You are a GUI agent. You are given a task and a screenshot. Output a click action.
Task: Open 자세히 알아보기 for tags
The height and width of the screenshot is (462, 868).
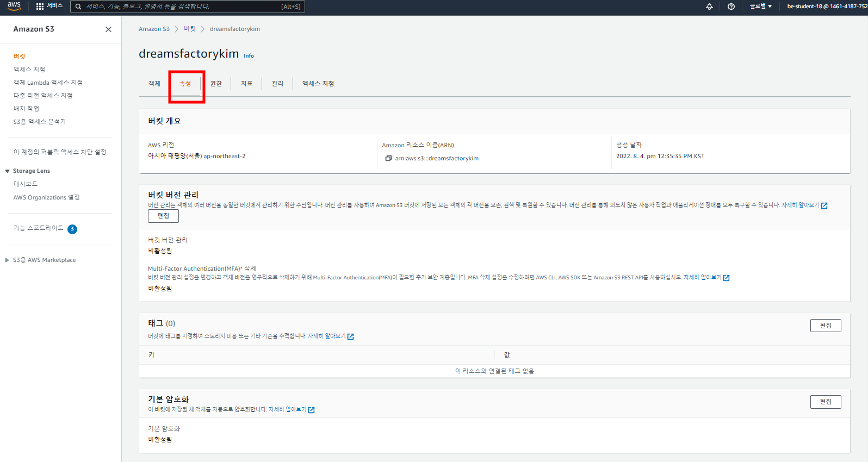(x=326, y=336)
